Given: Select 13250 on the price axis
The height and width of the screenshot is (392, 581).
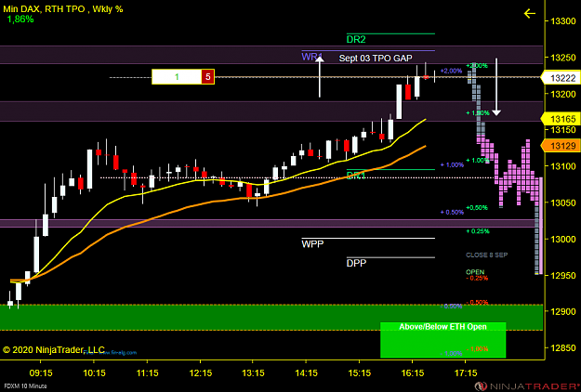Looking at the screenshot, I should [563, 58].
